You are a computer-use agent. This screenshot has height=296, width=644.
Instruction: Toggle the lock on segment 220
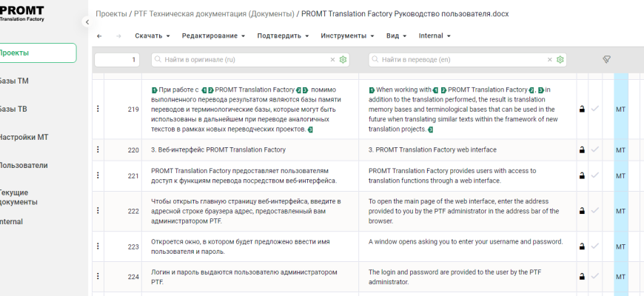click(x=582, y=149)
